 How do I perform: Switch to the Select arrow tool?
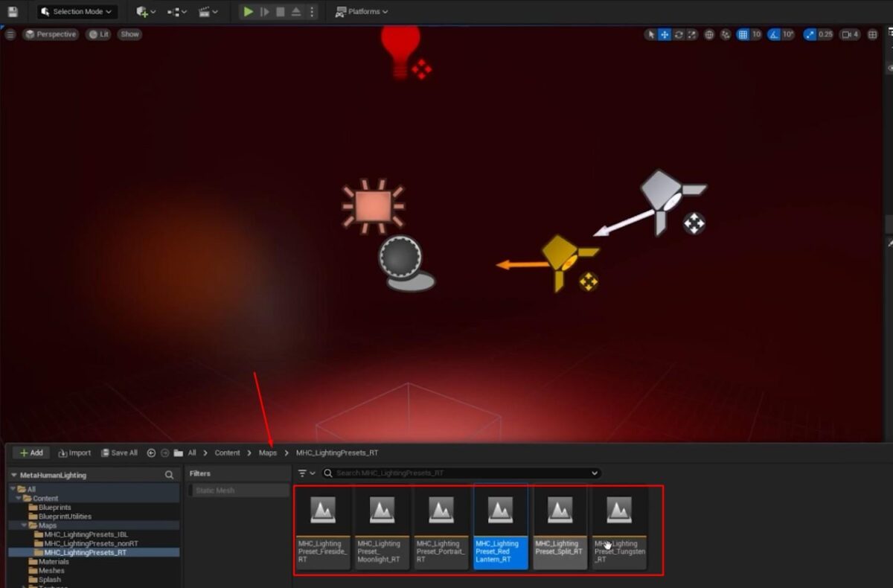click(x=652, y=34)
